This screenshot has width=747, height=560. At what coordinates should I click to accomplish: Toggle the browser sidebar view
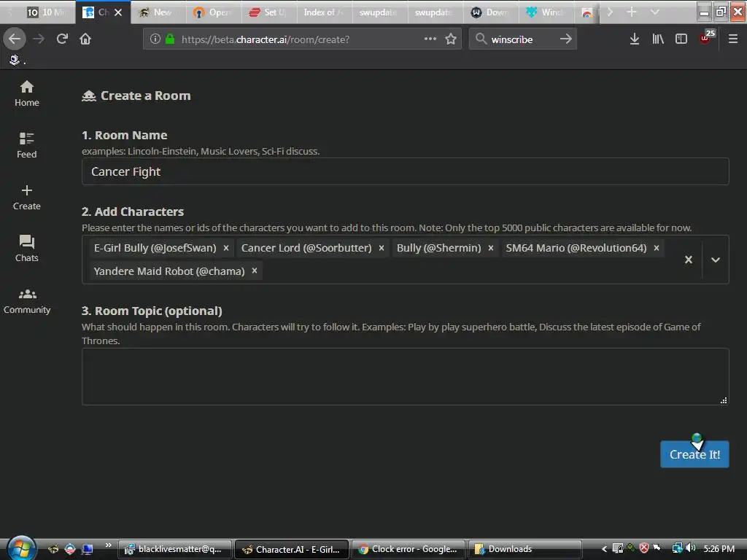click(x=681, y=39)
